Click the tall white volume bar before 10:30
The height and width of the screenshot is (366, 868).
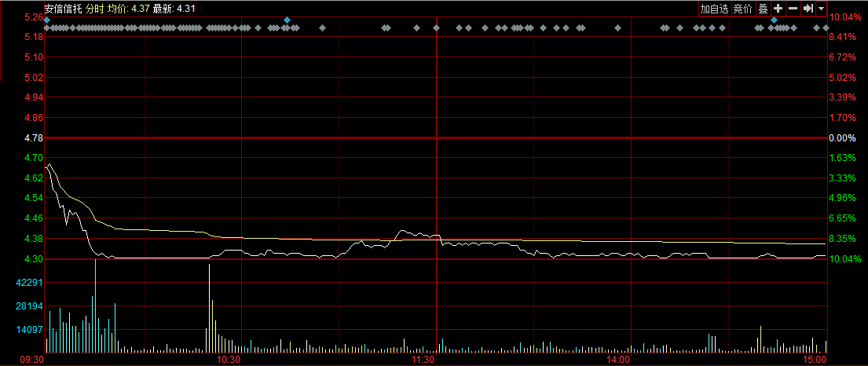point(209,309)
